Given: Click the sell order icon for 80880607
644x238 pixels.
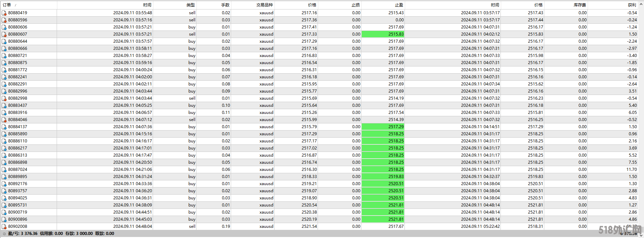Looking at the screenshot, I should [4, 34].
